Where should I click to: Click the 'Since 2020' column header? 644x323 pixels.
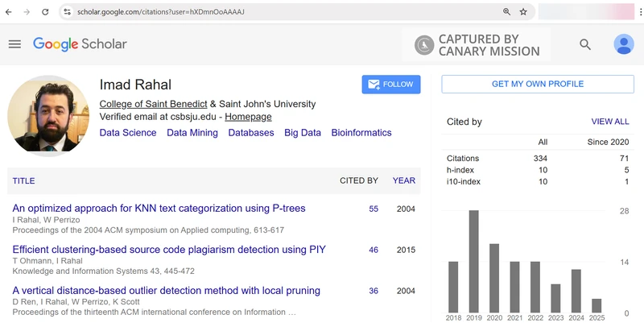608,142
